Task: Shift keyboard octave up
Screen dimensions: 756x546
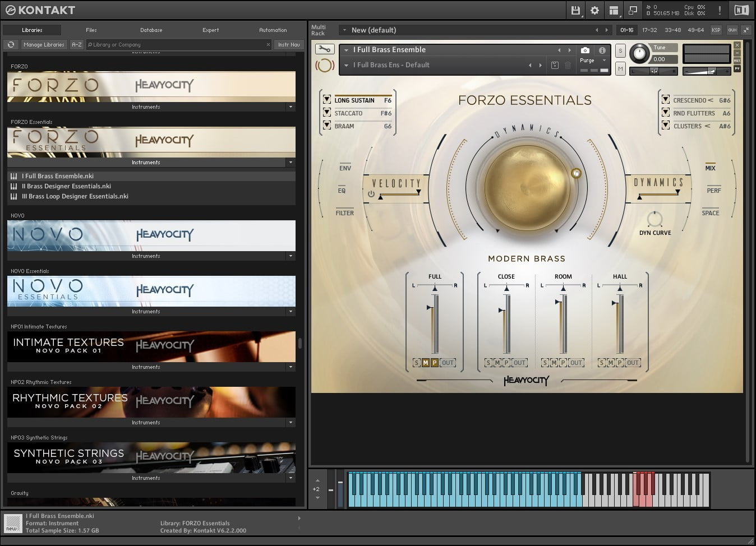Action: click(x=317, y=480)
